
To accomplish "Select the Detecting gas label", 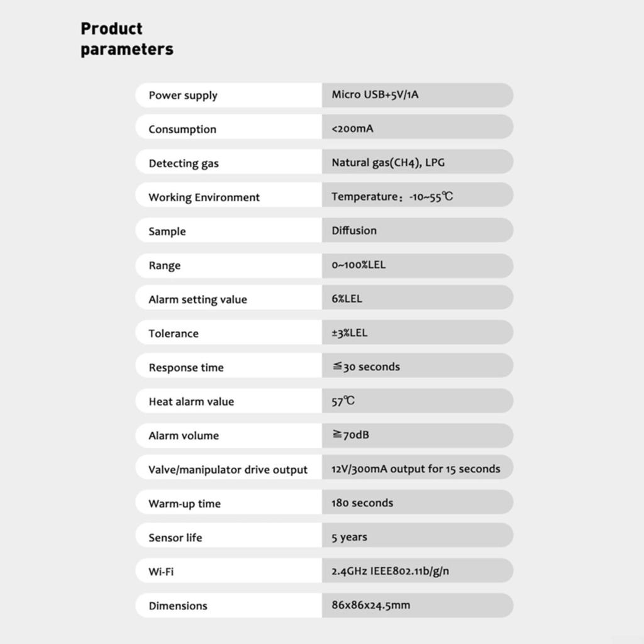I will click(x=184, y=164).
